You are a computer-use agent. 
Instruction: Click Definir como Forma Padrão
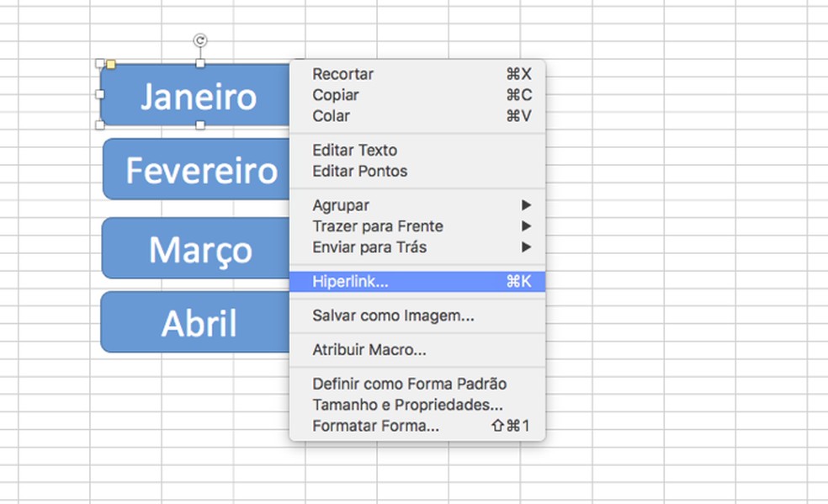[x=410, y=384]
